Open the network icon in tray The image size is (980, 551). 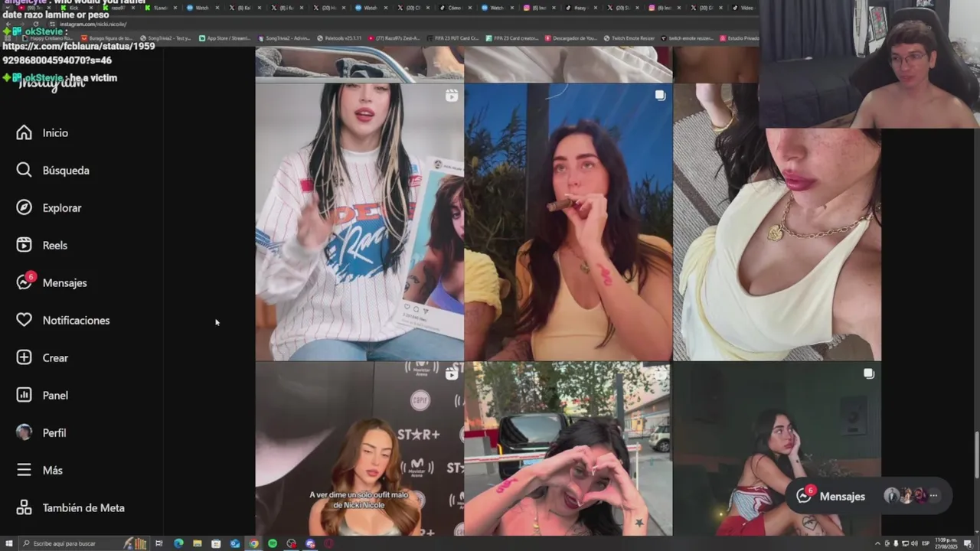[x=906, y=543]
